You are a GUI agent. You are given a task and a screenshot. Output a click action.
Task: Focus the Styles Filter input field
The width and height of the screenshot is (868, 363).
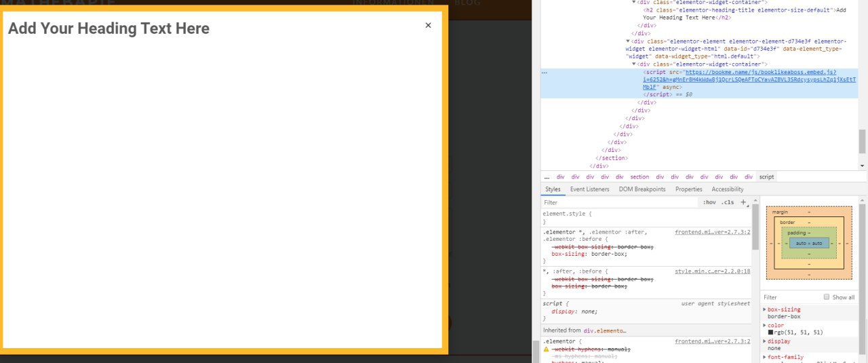click(x=620, y=202)
